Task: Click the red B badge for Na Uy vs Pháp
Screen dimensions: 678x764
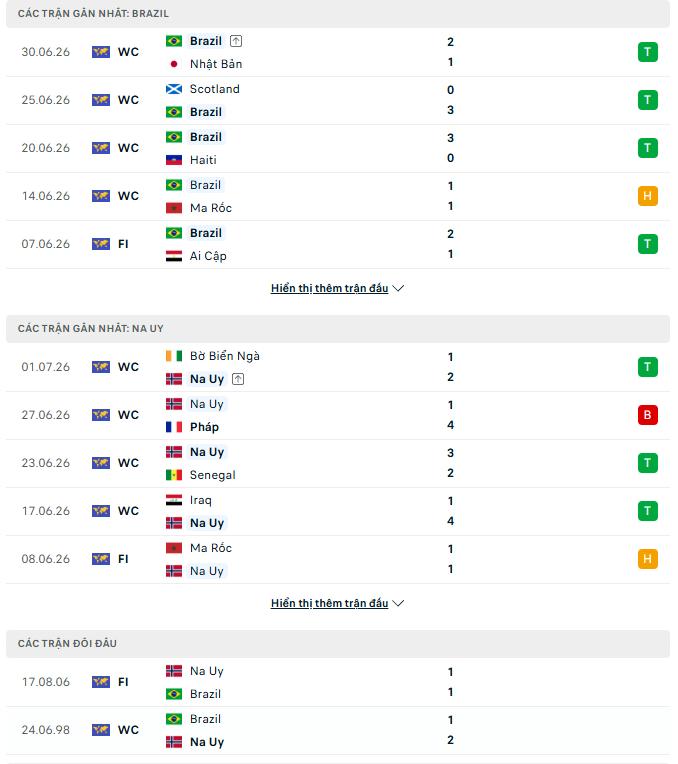Action: (x=647, y=415)
